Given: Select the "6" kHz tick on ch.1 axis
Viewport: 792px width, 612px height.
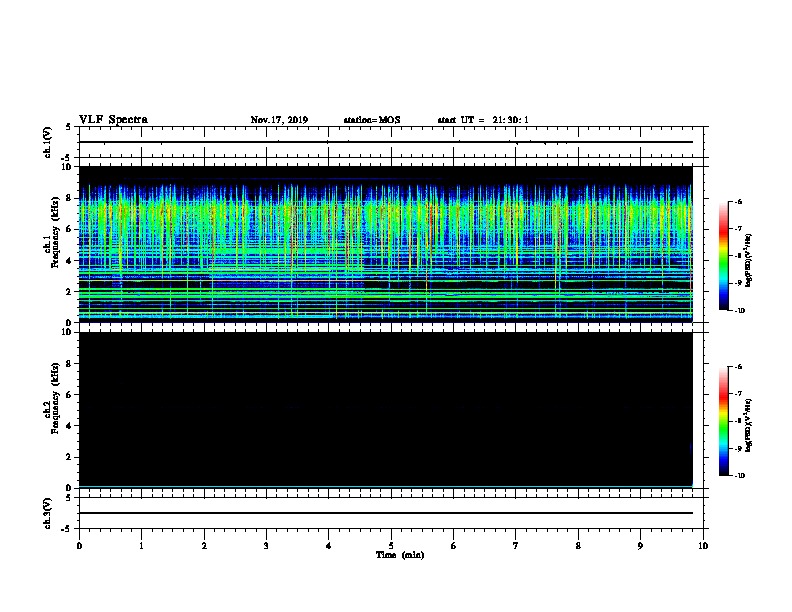Looking at the screenshot, I should [x=70, y=229].
